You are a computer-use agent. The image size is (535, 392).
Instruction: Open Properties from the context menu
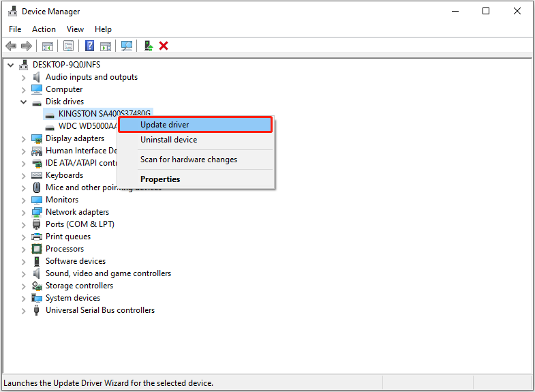[x=196, y=179]
